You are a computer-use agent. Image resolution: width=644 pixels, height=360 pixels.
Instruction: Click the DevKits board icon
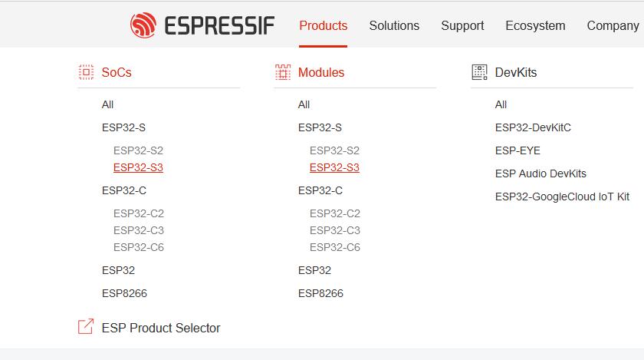point(480,72)
